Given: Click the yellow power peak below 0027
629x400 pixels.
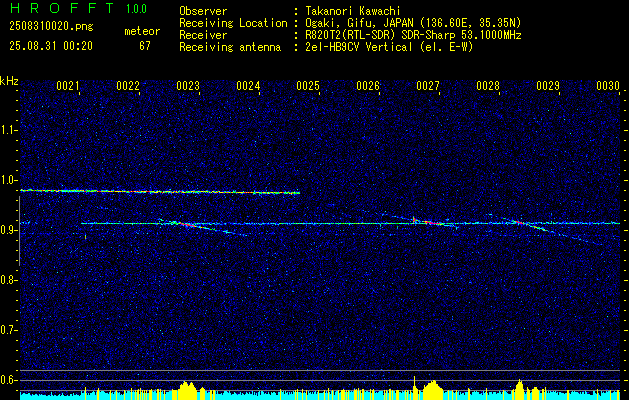Looking at the screenshot, I should (x=432, y=388).
